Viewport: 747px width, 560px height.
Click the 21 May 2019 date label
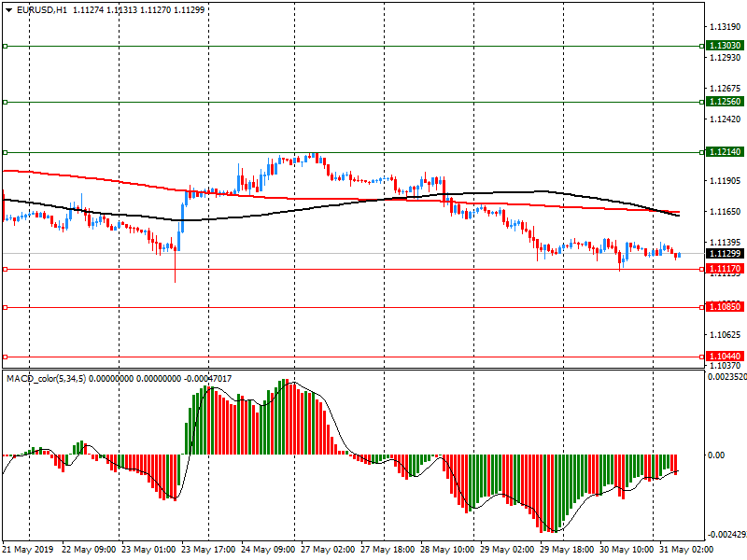pos(28,551)
